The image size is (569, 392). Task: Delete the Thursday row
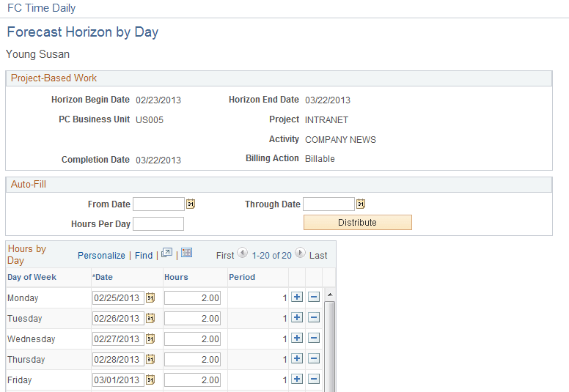coord(314,358)
